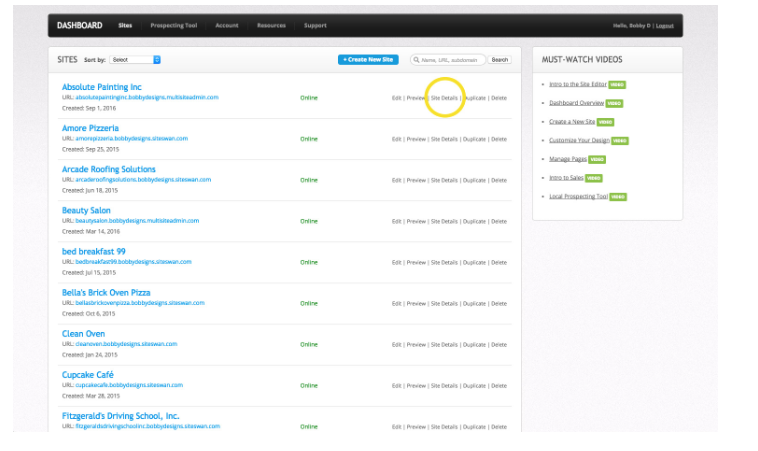Open the Arcade Roofing Solutions site title
The image size is (758, 451).
pos(109,169)
